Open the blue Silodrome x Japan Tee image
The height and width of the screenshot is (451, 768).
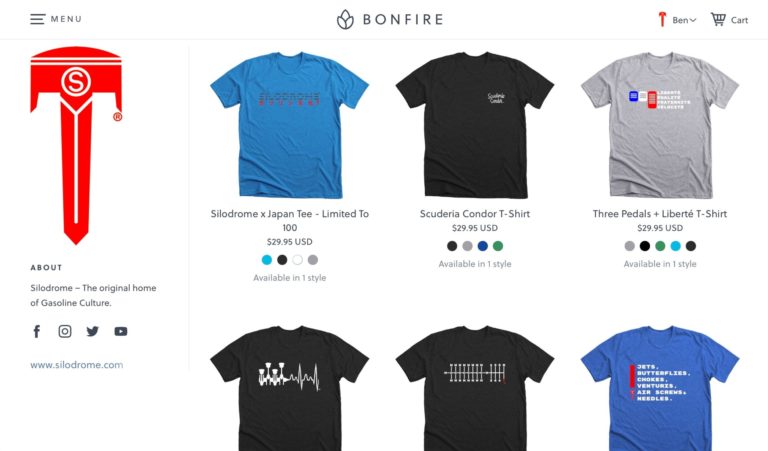289,125
